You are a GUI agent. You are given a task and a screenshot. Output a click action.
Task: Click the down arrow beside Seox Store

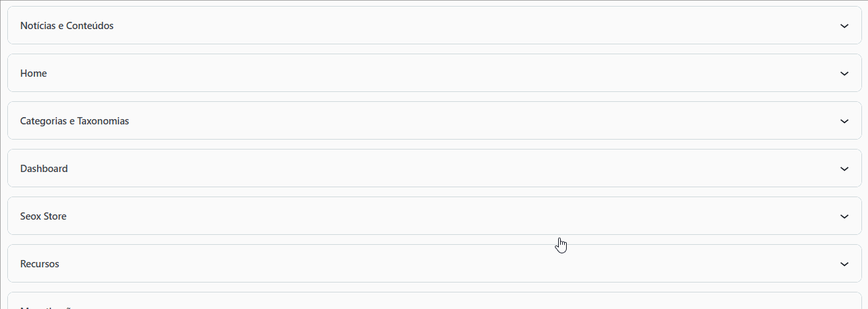[844, 216]
